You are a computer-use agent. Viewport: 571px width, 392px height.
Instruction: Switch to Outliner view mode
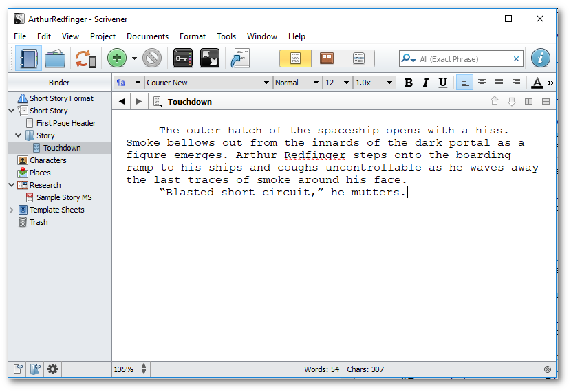click(x=358, y=58)
